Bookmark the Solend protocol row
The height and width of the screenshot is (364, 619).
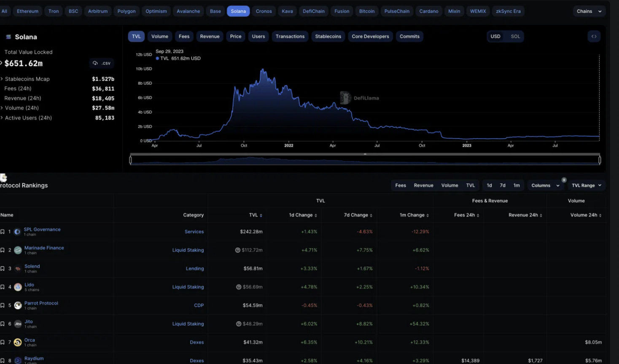pos(3,269)
